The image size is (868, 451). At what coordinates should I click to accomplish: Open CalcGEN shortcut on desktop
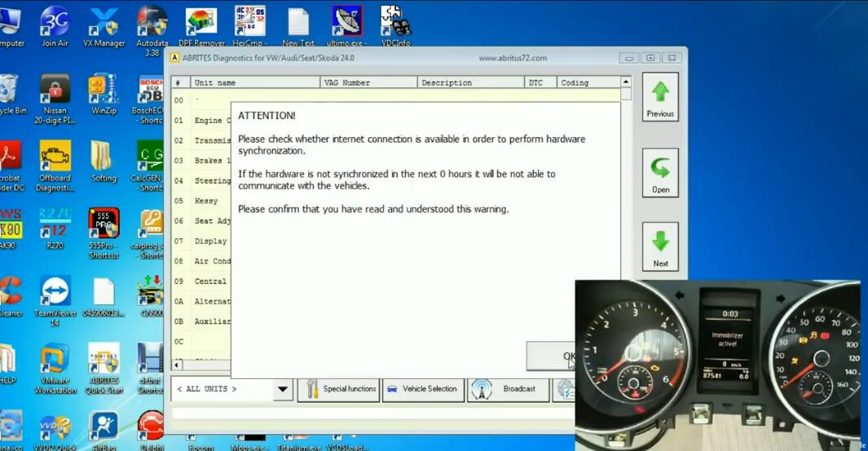pos(148,166)
